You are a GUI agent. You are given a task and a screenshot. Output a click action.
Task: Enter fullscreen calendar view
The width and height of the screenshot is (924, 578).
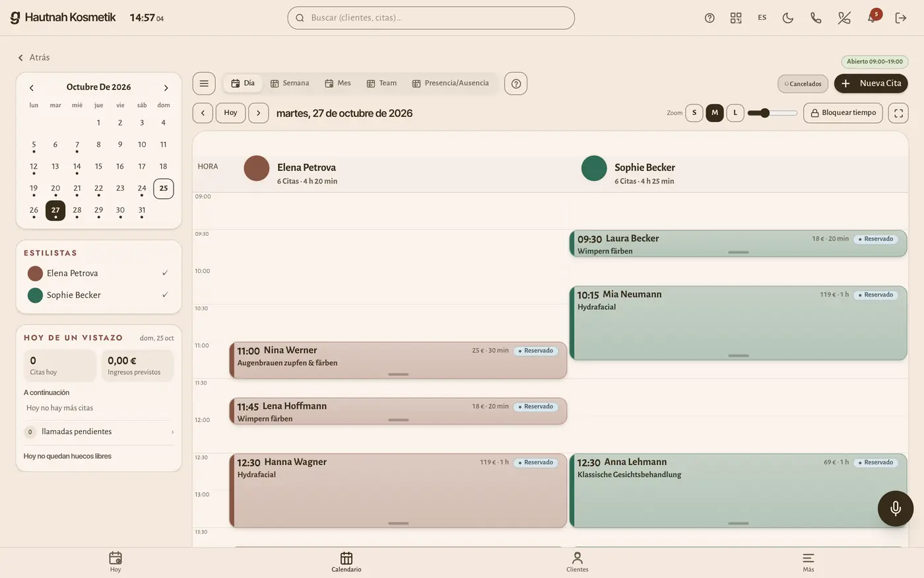point(898,113)
